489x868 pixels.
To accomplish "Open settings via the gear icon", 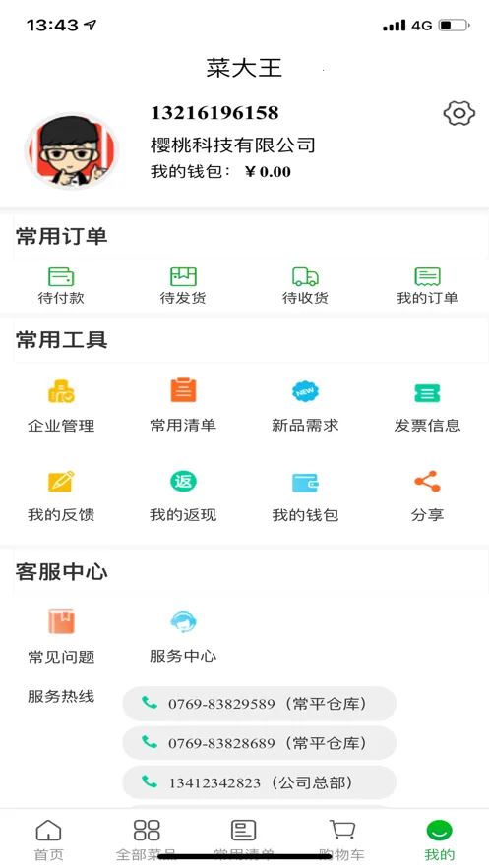I will point(459,113).
